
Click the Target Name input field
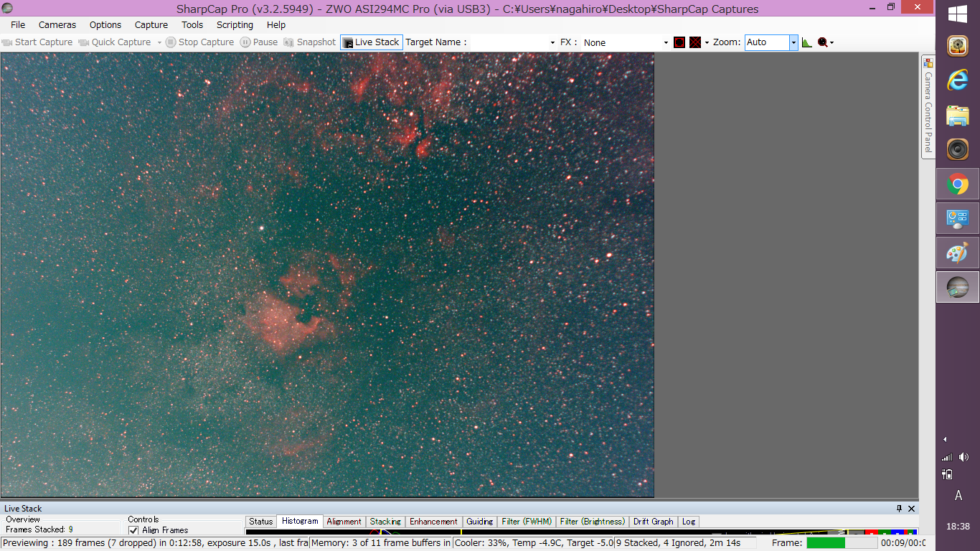click(x=509, y=42)
